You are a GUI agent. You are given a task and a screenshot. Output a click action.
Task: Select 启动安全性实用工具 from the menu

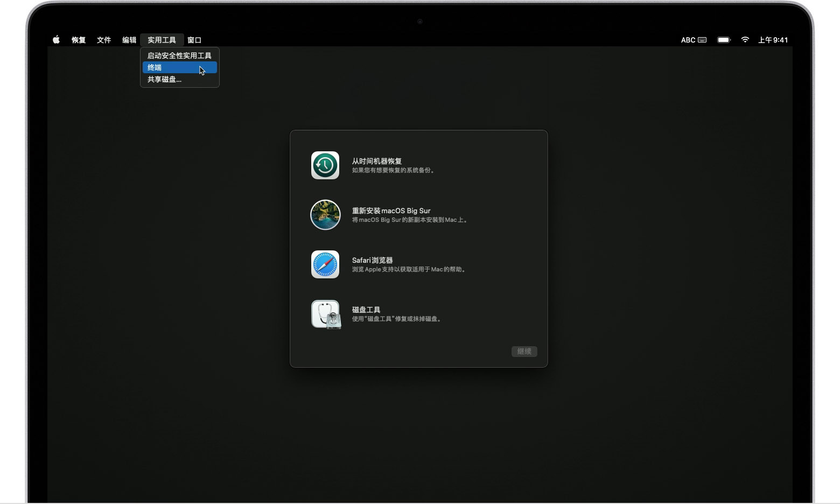tap(179, 55)
